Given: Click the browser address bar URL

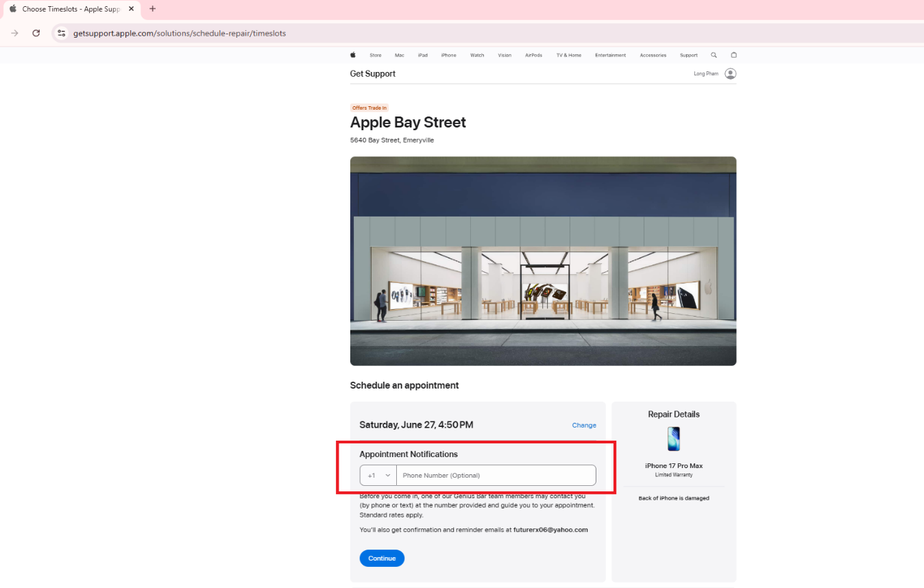Looking at the screenshot, I should coord(180,33).
